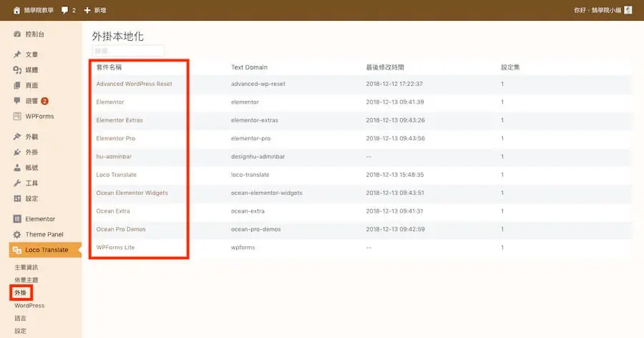Viewport: 644px width, 338px height.
Task: Open WPForms Lite plugin link
Action: [x=115, y=247]
